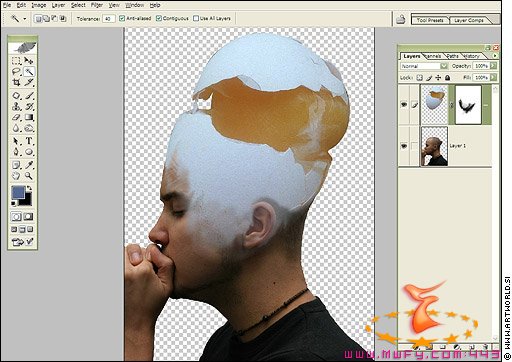Switch to the Channels tab

(433, 56)
